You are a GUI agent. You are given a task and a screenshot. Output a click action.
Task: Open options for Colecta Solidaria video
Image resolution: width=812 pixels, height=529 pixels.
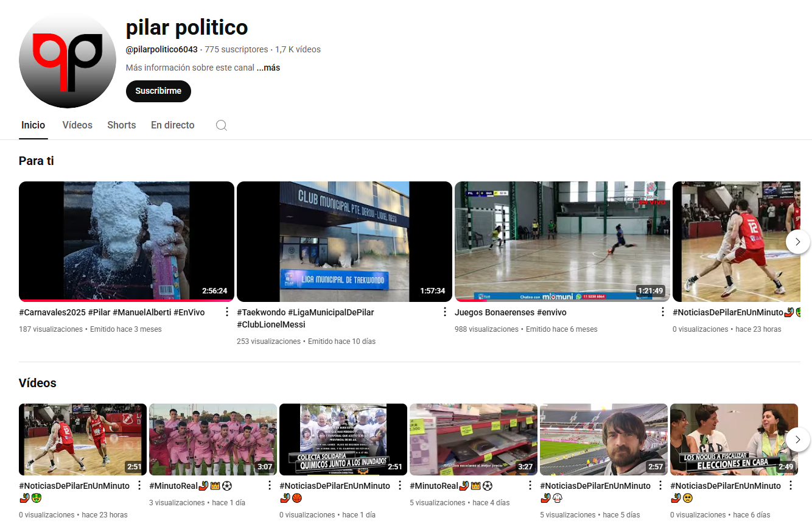click(x=400, y=486)
